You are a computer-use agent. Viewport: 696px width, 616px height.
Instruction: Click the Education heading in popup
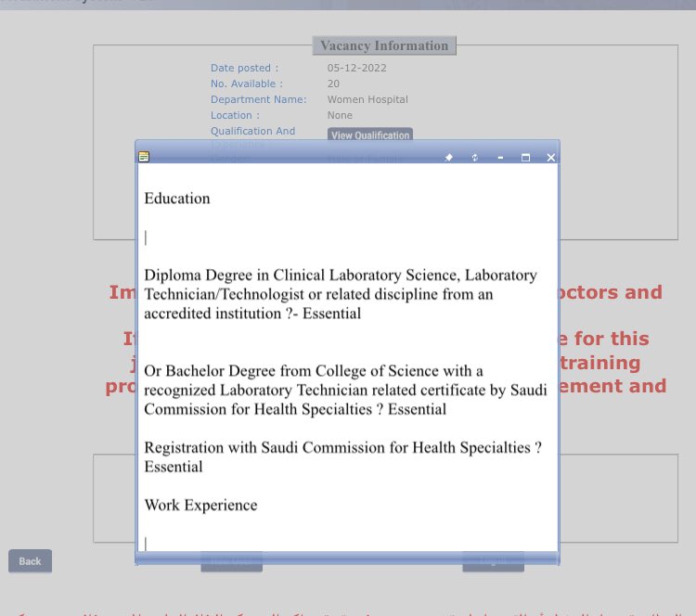177,199
